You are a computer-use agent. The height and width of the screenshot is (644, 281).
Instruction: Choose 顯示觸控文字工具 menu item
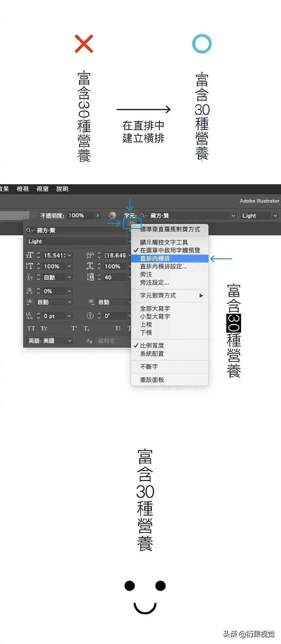170,242
